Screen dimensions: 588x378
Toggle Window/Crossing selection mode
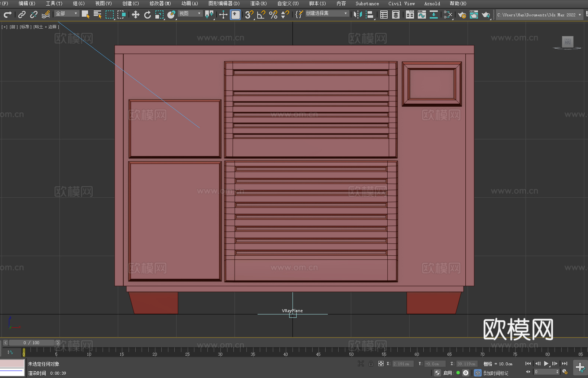click(122, 14)
